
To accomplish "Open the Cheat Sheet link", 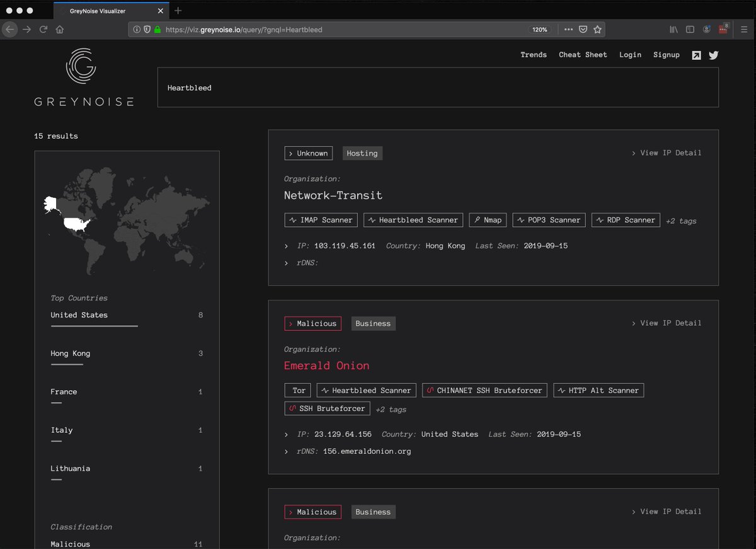I will point(583,55).
